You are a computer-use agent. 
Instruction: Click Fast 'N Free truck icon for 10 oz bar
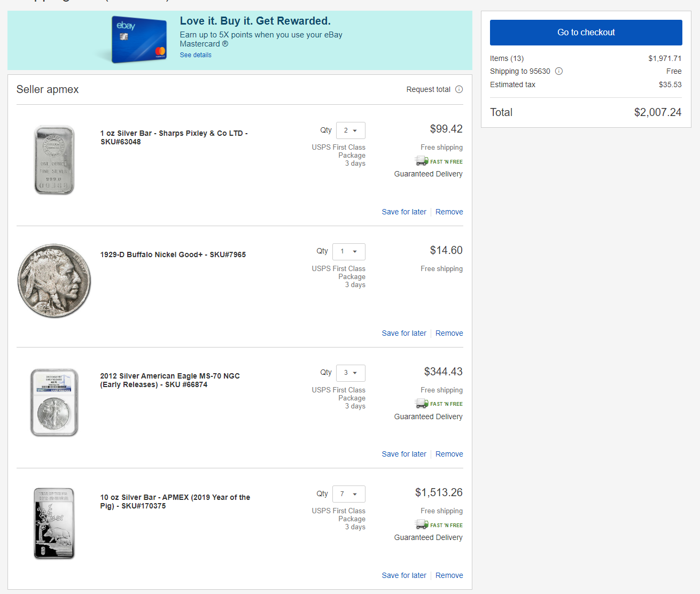(422, 524)
